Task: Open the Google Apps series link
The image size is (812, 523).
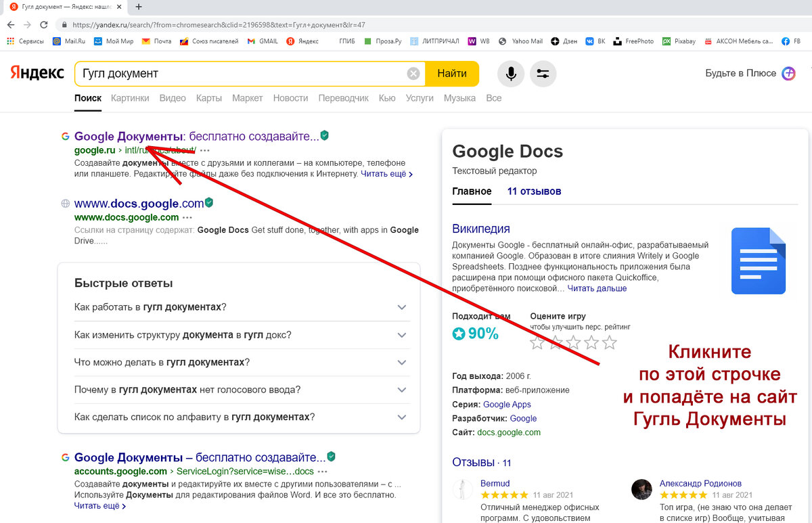Action: tap(507, 405)
